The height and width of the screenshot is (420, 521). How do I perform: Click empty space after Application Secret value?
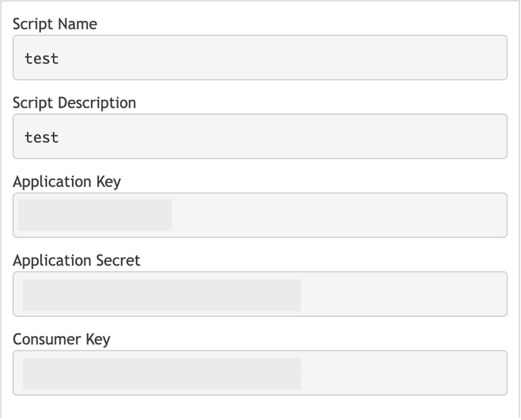pos(400,294)
